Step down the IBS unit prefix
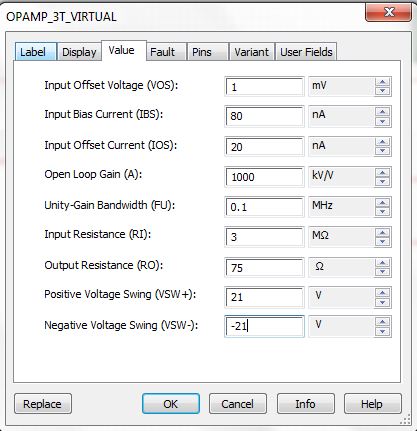This screenshot has width=417, height=431. click(x=382, y=121)
